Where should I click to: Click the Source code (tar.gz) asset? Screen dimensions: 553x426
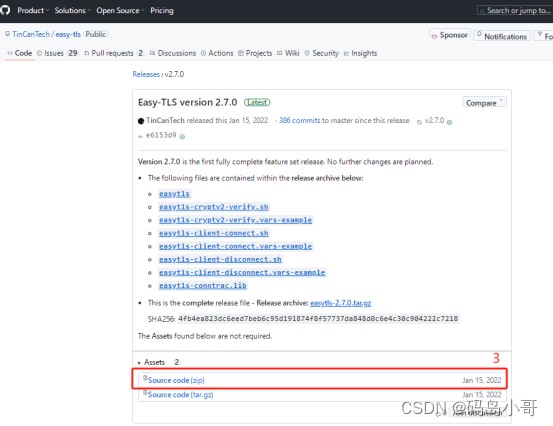[x=180, y=395]
